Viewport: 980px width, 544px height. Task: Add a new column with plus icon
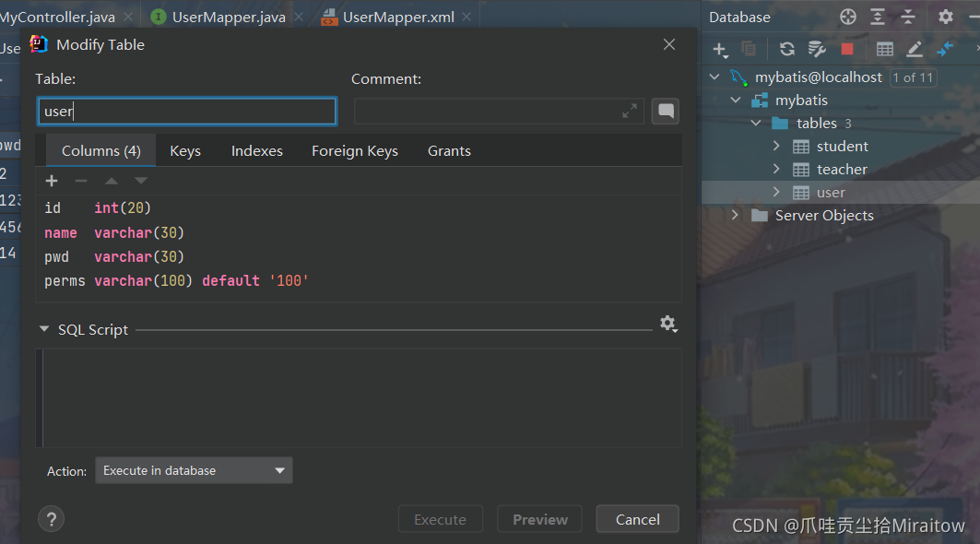pyautogui.click(x=52, y=181)
